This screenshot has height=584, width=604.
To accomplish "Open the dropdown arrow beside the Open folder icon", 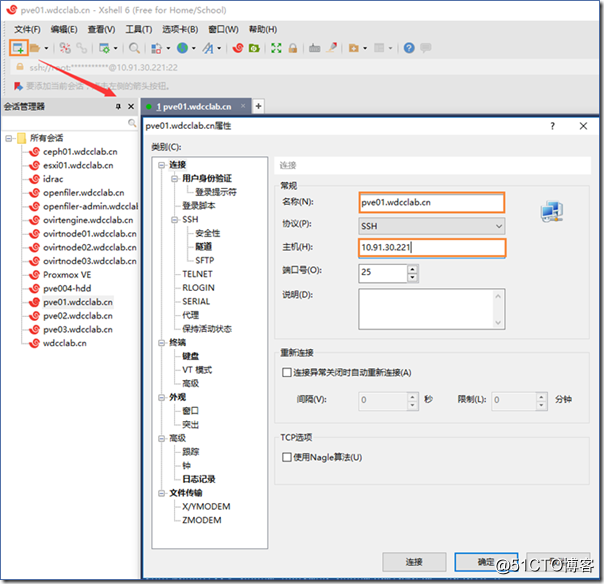I will point(46,49).
